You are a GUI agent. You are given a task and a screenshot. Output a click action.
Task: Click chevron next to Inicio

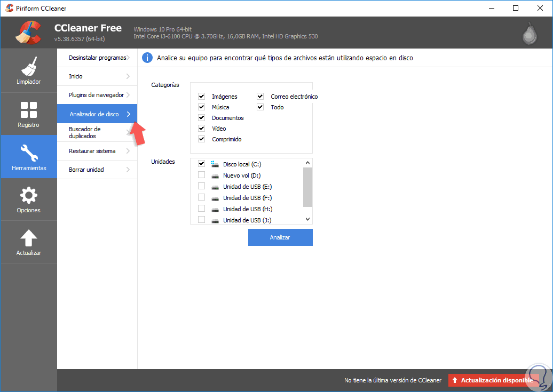[128, 76]
